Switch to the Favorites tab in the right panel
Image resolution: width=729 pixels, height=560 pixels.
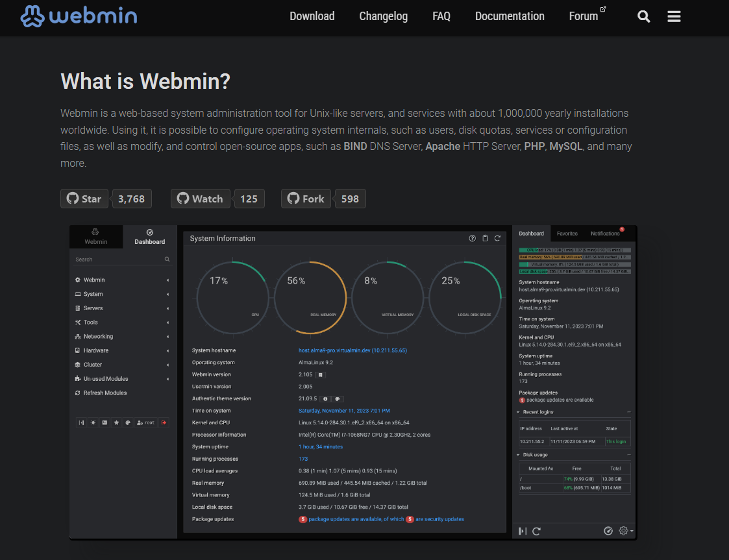tap(567, 234)
